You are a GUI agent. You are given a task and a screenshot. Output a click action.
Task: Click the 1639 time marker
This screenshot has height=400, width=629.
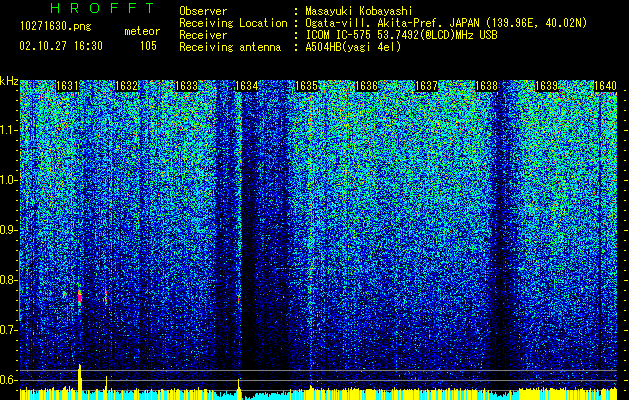pos(546,86)
